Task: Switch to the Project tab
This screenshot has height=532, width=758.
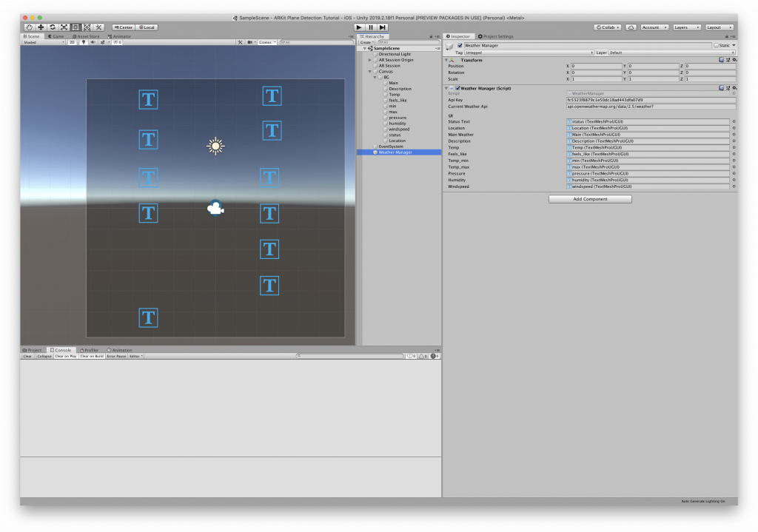Action: (33, 350)
